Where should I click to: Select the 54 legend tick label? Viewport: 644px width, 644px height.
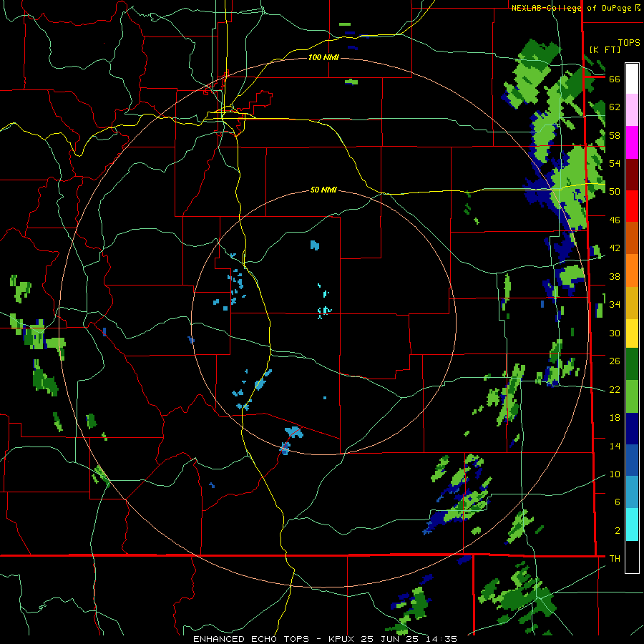(x=615, y=163)
